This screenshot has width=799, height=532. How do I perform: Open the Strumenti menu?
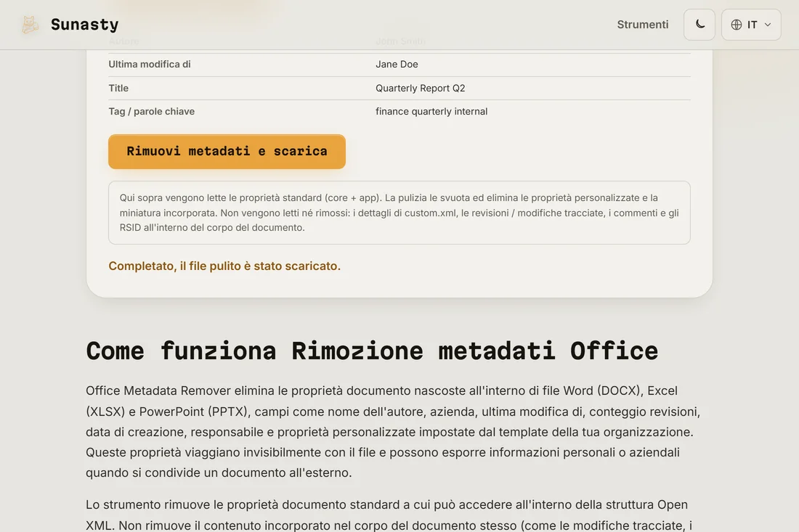[643, 25]
